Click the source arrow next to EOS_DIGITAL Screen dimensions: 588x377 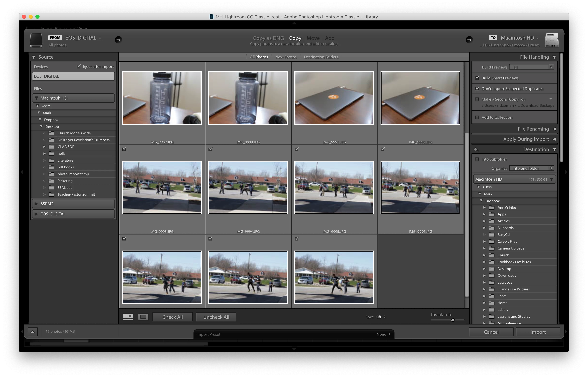click(118, 40)
